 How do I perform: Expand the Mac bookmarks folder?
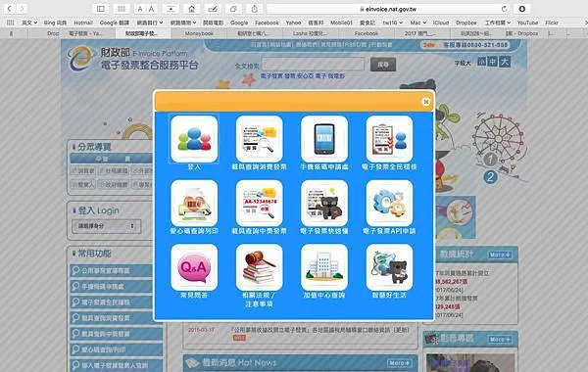418,23
